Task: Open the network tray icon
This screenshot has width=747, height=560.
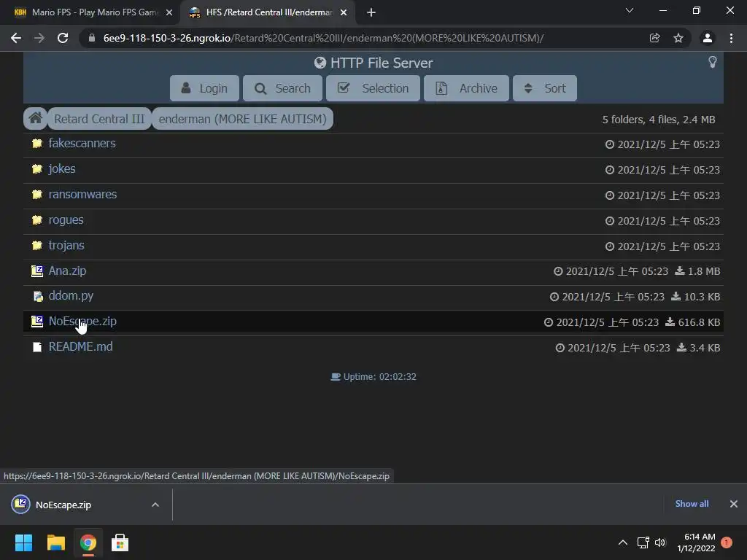Action: point(643,542)
